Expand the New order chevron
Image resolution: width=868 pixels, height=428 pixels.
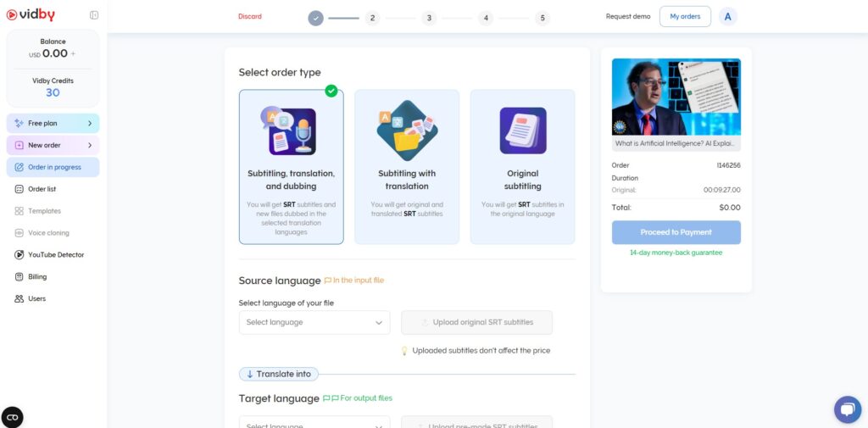(x=90, y=145)
